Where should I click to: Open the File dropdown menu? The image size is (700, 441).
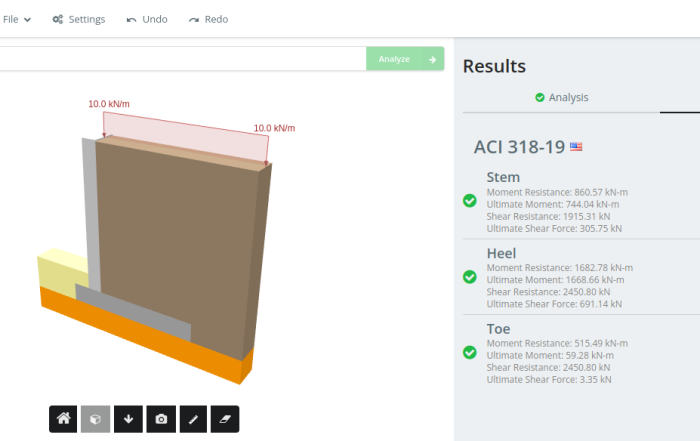point(17,19)
